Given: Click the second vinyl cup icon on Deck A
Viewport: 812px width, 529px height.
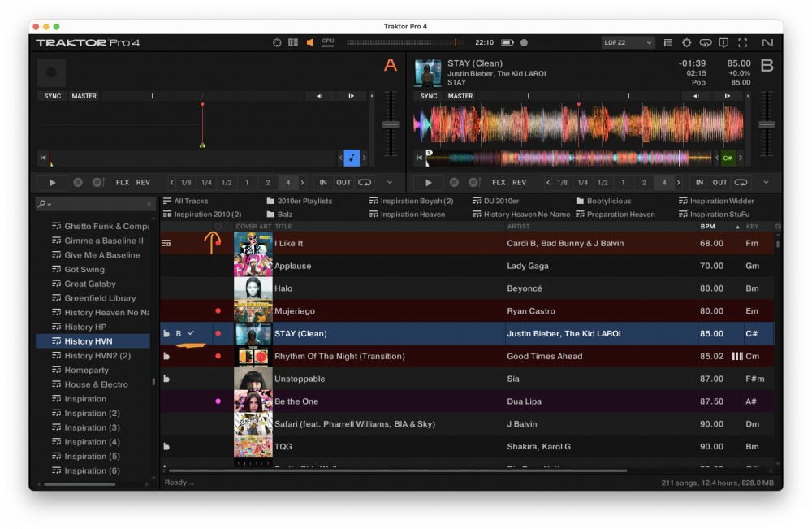Looking at the screenshot, I should 98,182.
